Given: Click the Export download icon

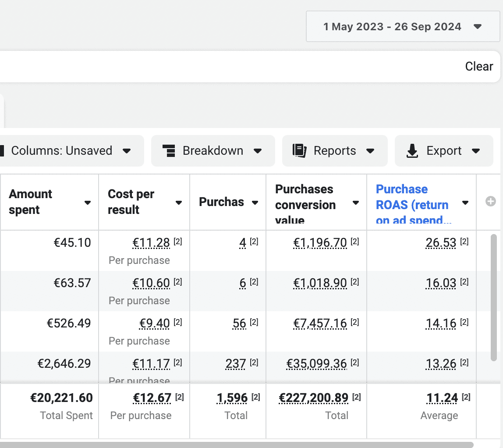Looking at the screenshot, I should pyautogui.click(x=412, y=151).
